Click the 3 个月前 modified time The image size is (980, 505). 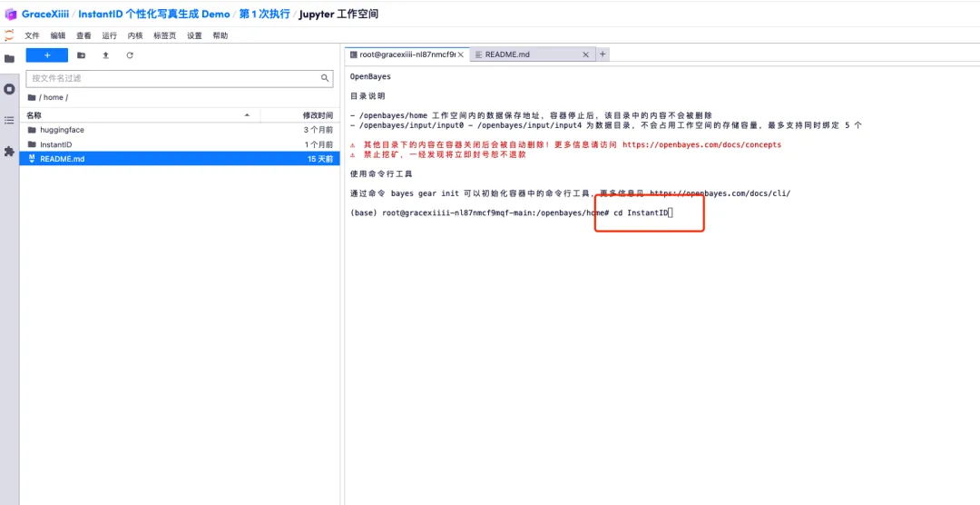tap(318, 130)
